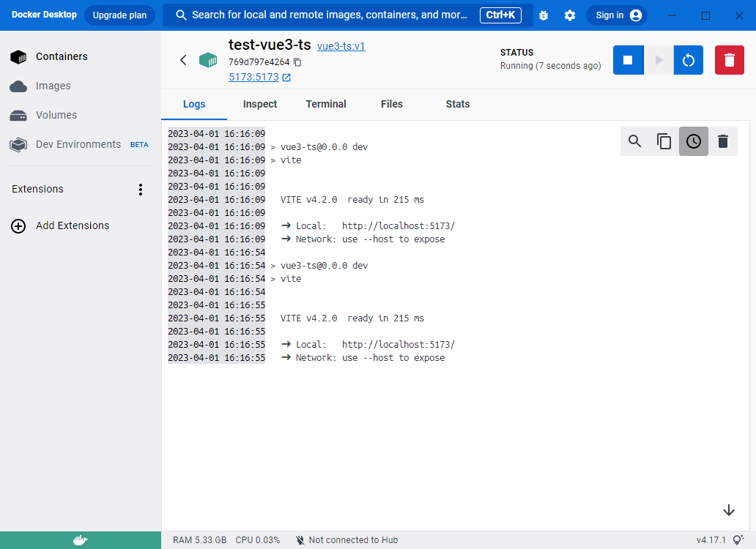This screenshot has height=549, width=756.
Task: Open the Stats tab
Action: (458, 104)
